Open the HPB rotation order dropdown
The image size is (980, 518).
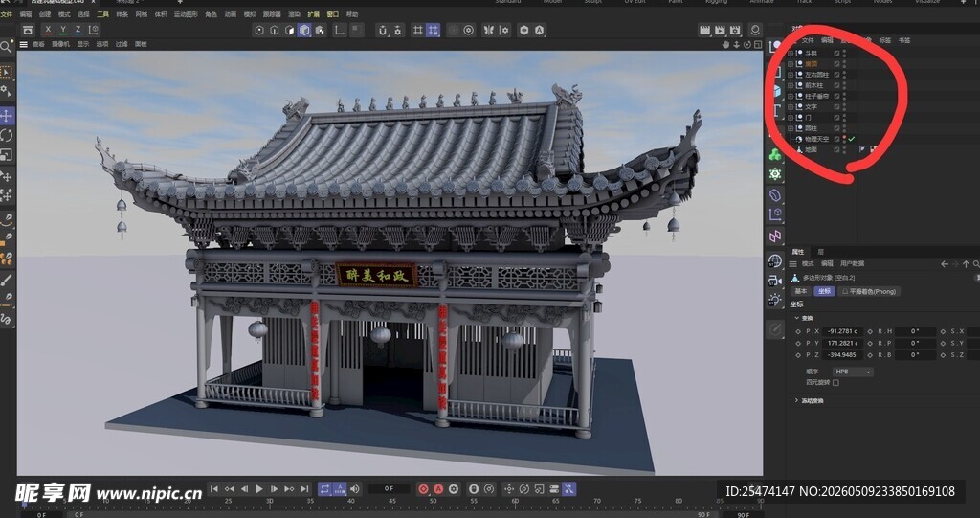pos(853,372)
